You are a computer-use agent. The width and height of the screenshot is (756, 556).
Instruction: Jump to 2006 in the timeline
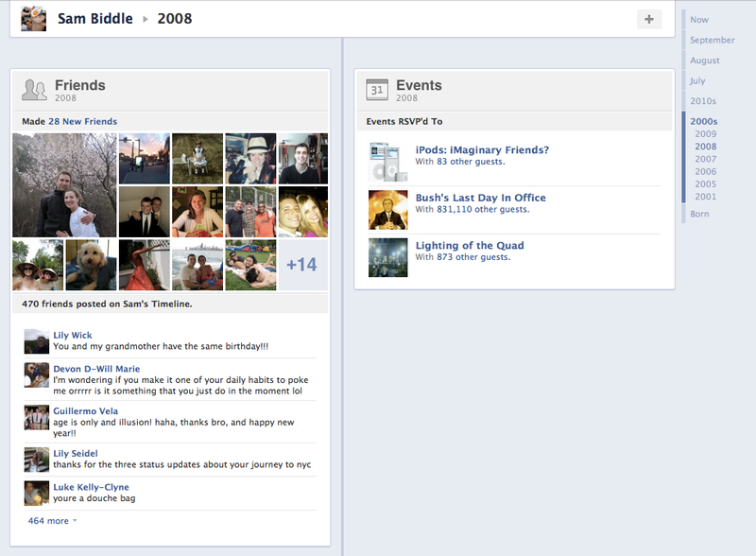coord(705,171)
